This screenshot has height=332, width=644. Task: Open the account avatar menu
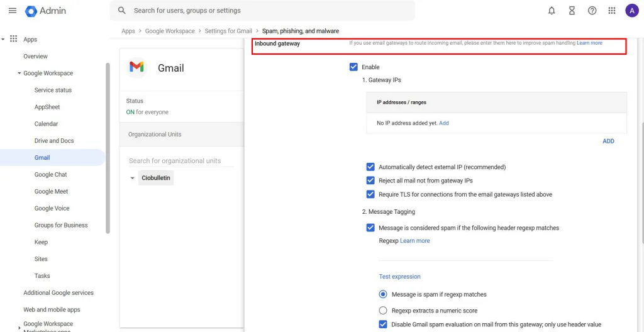pyautogui.click(x=631, y=11)
